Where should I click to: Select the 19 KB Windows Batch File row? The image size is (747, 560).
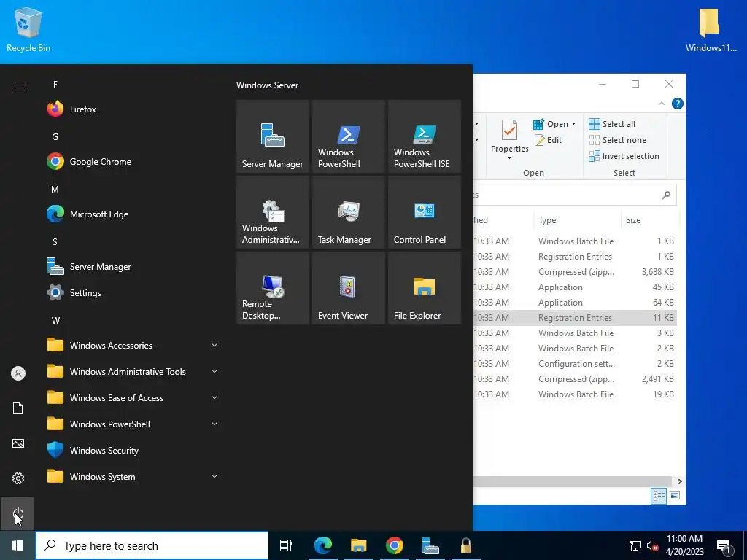click(575, 394)
